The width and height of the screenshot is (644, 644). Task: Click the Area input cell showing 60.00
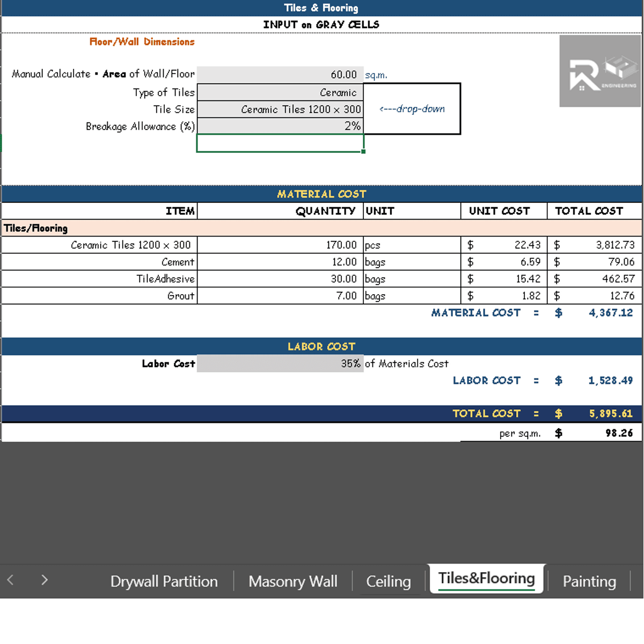[280, 75]
